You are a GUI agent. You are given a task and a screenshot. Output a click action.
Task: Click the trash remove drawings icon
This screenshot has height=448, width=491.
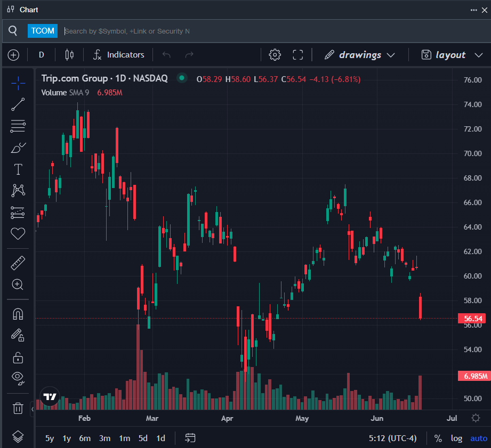coord(18,408)
